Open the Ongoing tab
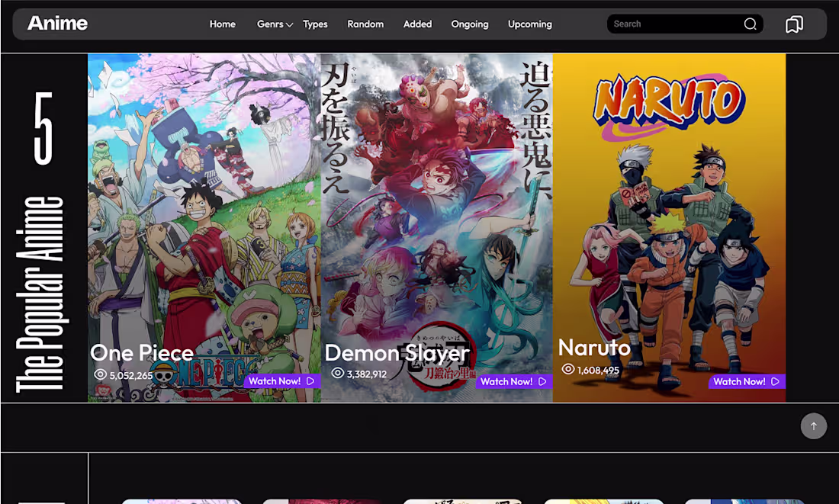Viewport: 839px width, 504px height. (x=469, y=24)
